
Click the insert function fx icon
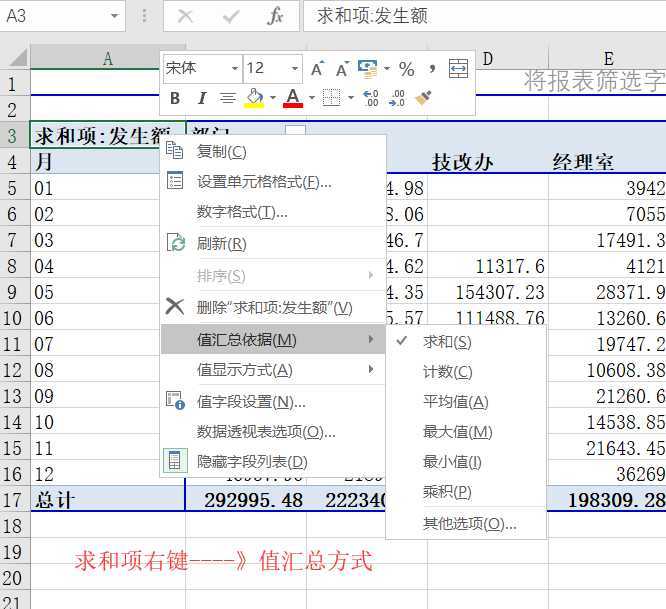coord(275,16)
